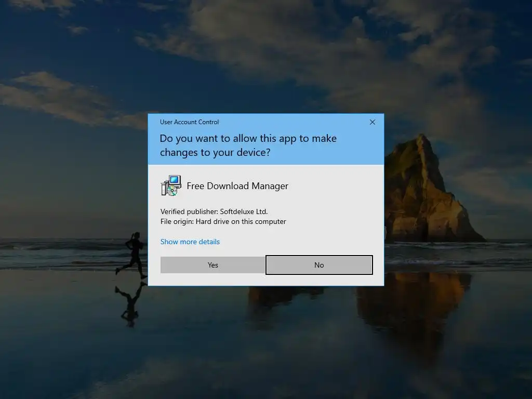Click the File origin Hard drive line

point(223,221)
